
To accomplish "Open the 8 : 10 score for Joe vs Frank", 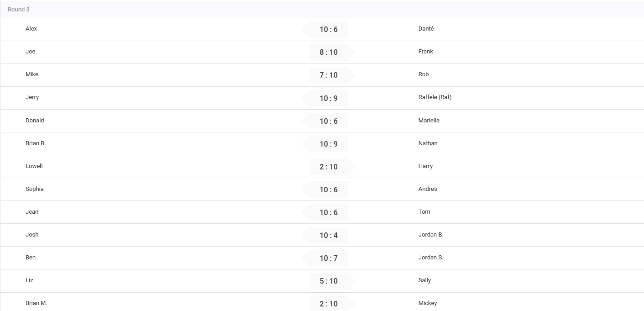I will point(328,52).
